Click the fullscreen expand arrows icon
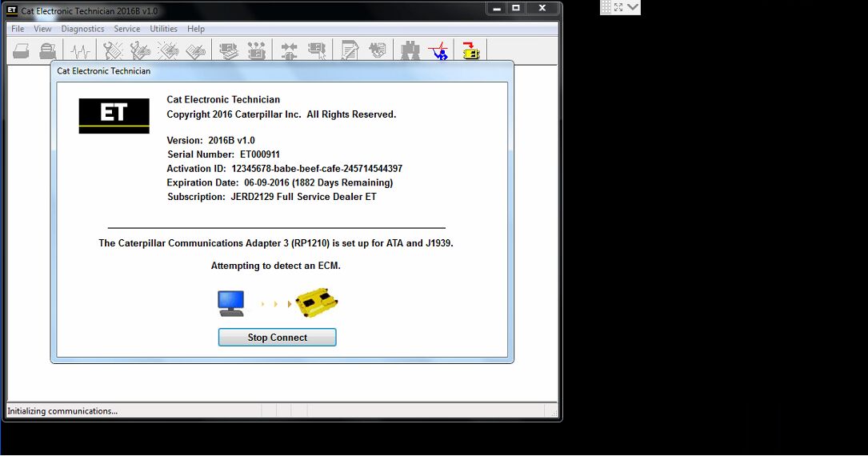Image resolution: width=868 pixels, height=456 pixels. coord(618,7)
